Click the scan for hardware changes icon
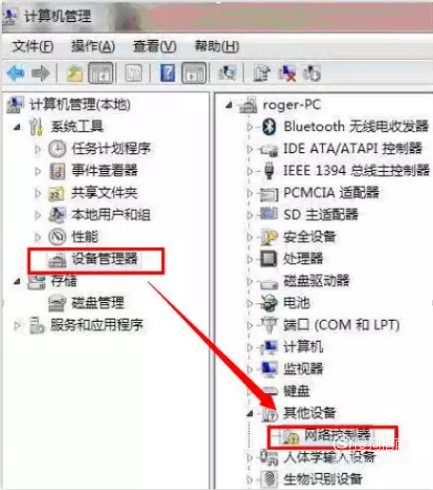The image size is (433, 490). pos(227,73)
